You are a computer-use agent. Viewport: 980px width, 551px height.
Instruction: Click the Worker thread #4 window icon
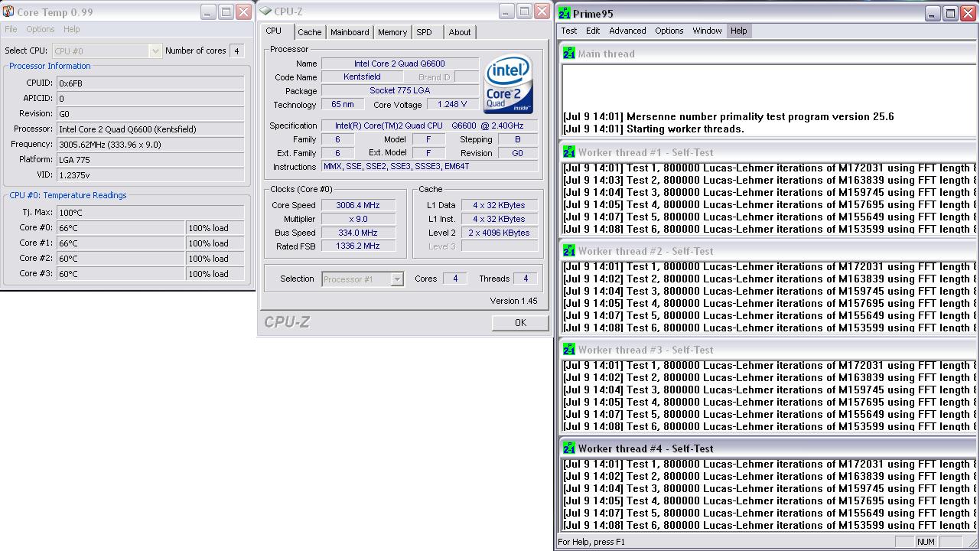pos(569,448)
